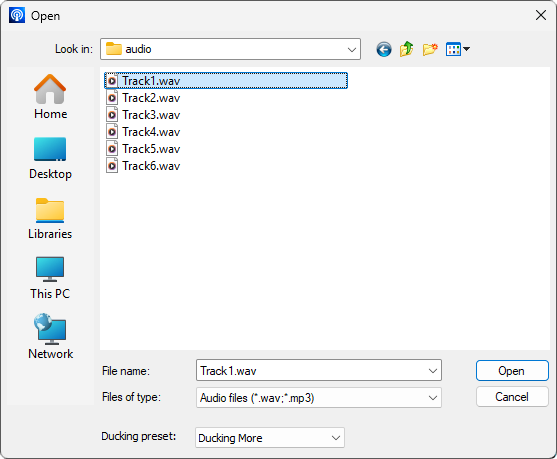Open Network location
557x459 pixels.
(x=50, y=337)
